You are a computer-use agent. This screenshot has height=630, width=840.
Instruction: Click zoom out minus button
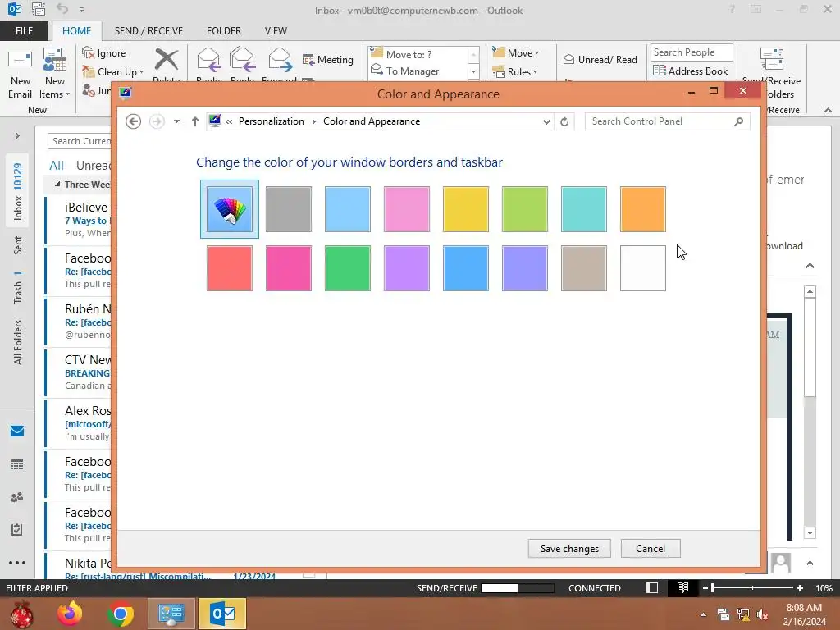pyautogui.click(x=705, y=588)
